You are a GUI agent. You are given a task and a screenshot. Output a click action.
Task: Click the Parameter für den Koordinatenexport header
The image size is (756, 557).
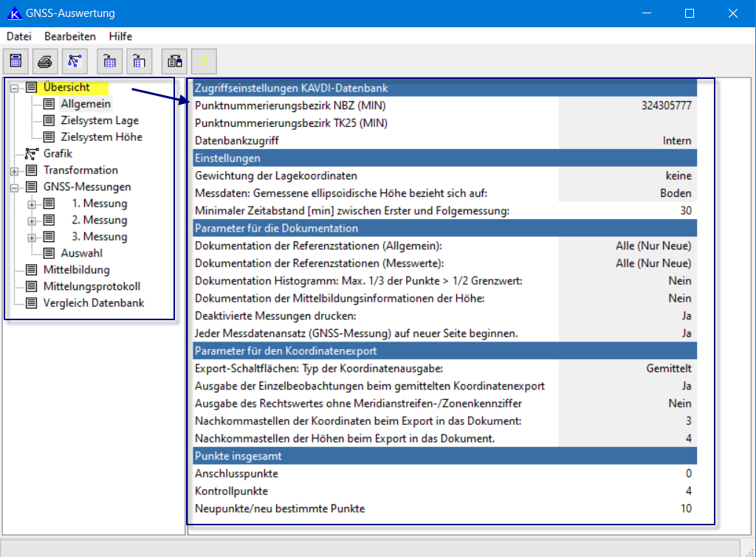(x=445, y=350)
